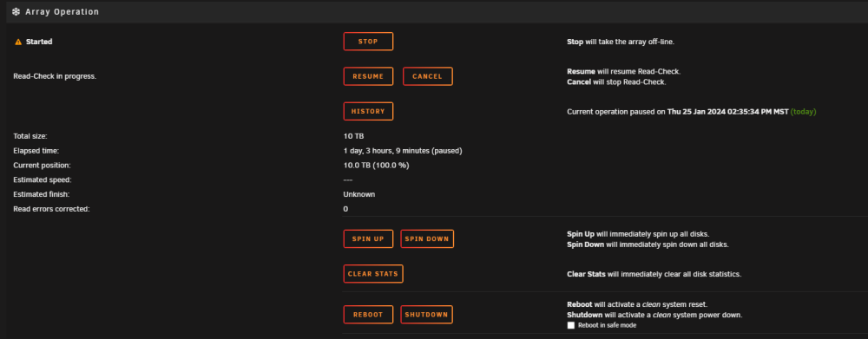Screen dimensions: 868x339
Task: Click 'Spin Down will immediately spin down all disks.'
Action: click(648, 244)
